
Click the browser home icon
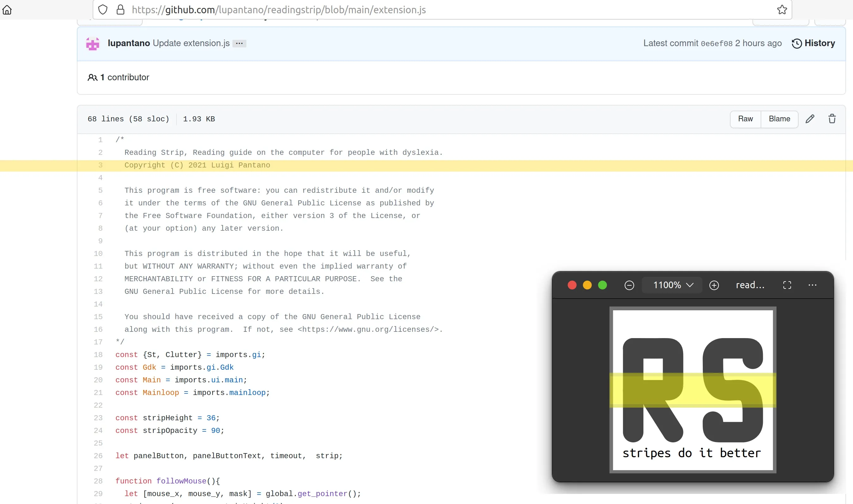pos(7,10)
